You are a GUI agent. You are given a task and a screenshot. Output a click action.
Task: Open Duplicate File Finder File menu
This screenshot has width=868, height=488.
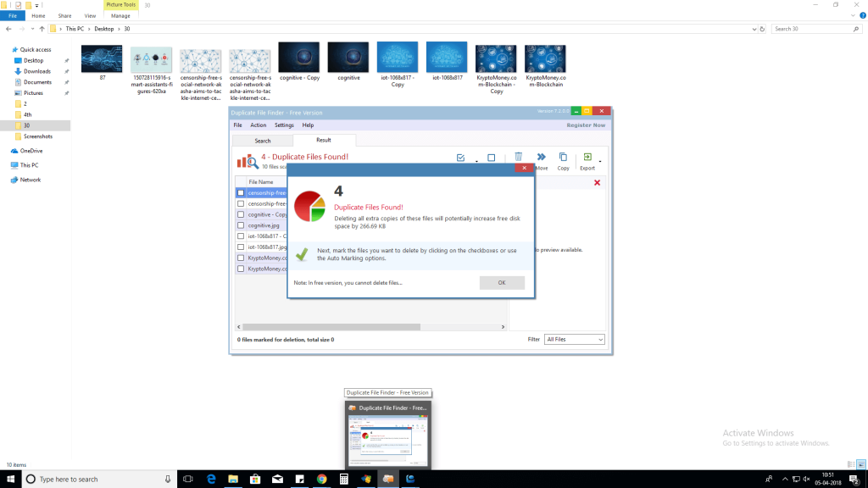pyautogui.click(x=237, y=125)
